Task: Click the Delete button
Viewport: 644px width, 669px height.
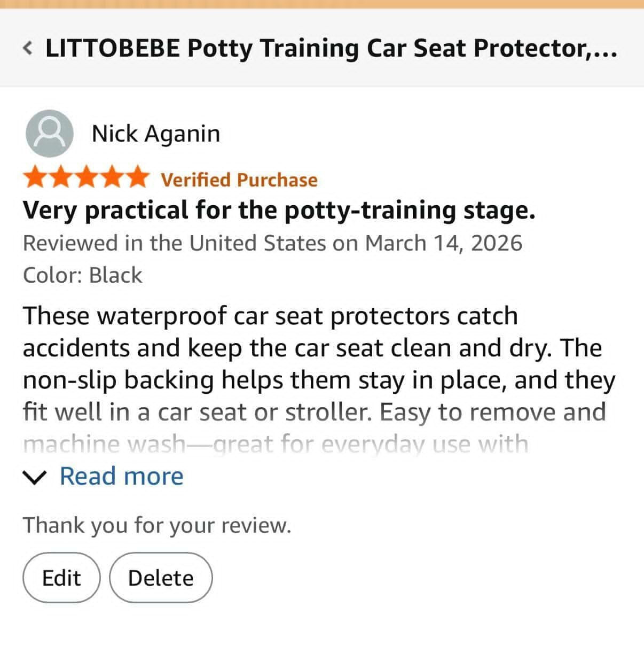Action: point(161,578)
